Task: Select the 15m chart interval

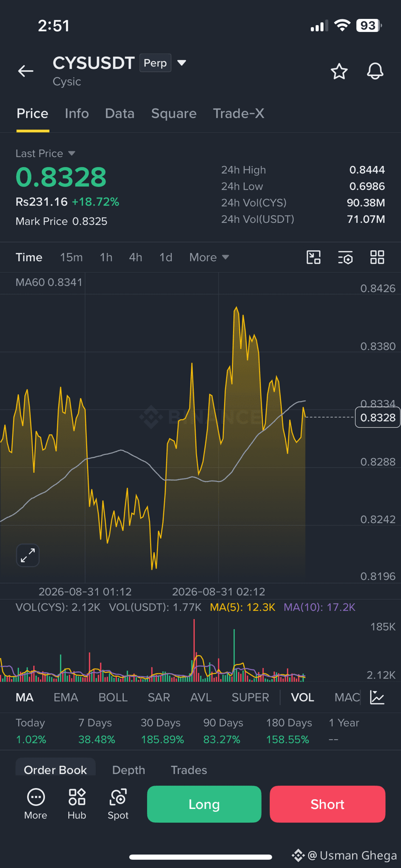Action: pos(71,257)
